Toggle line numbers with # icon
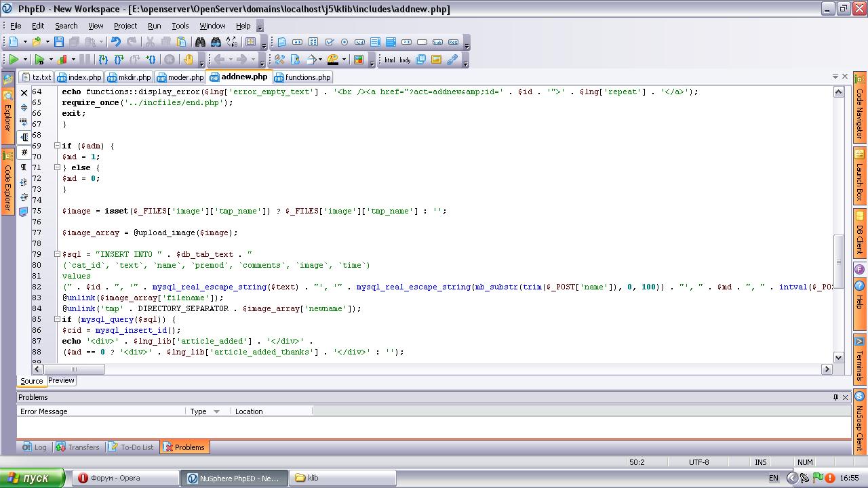The image size is (868, 488). tap(24, 152)
